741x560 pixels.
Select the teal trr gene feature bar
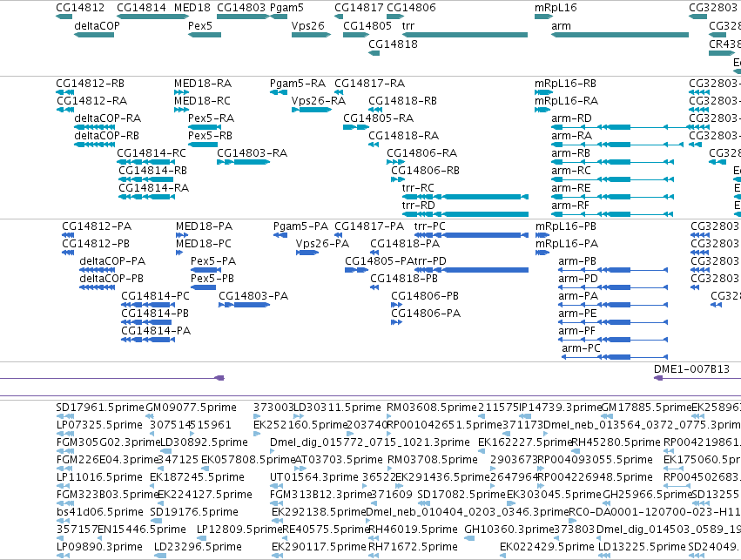465,35
